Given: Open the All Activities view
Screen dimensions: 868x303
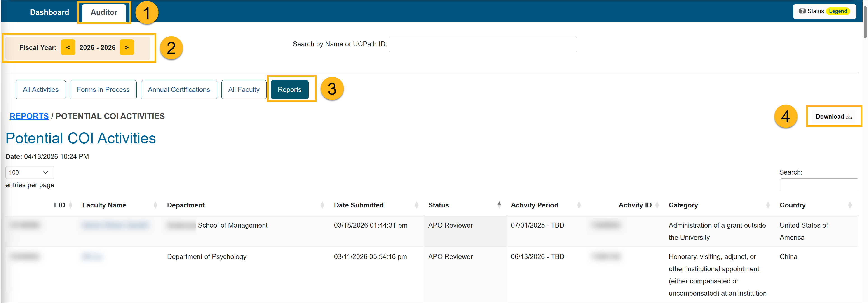Looking at the screenshot, I should click(x=41, y=90).
